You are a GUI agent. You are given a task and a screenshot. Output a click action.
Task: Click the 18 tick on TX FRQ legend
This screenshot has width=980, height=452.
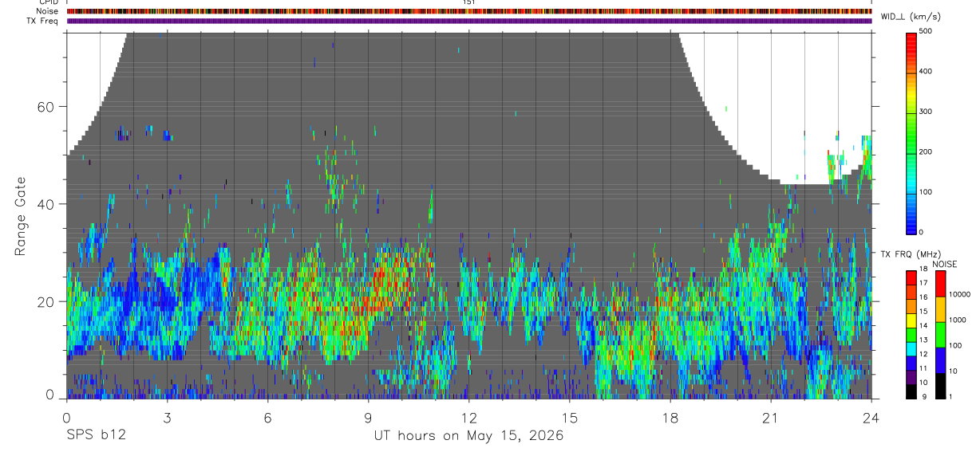coord(923,269)
